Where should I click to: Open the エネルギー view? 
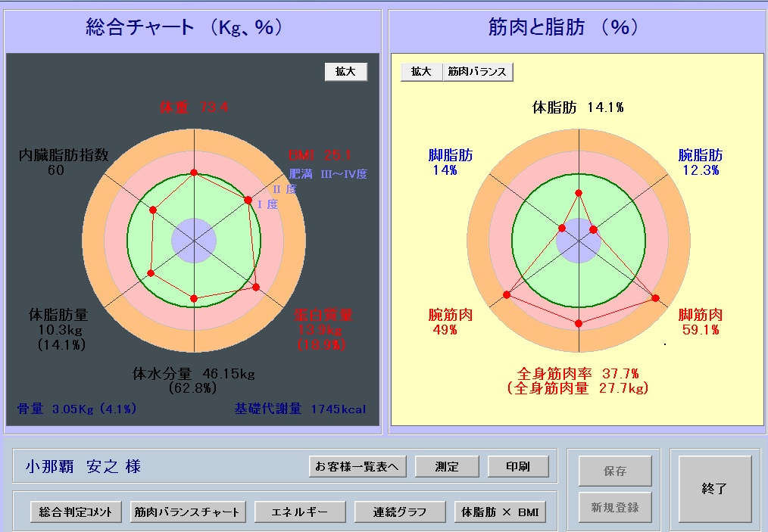point(300,512)
